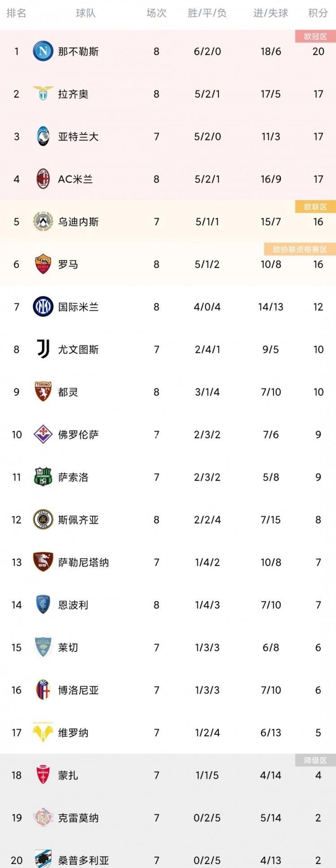336x868 pixels.
Task: Click the Lazio eagle crest icon
Action: click(43, 94)
